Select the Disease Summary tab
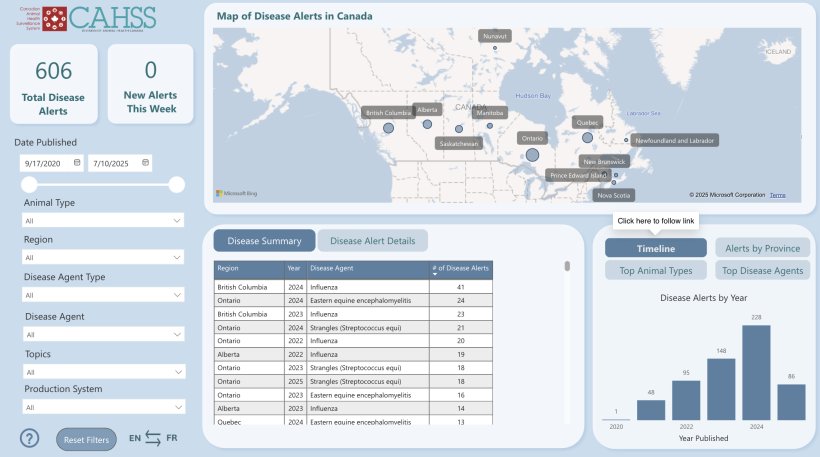 264,241
